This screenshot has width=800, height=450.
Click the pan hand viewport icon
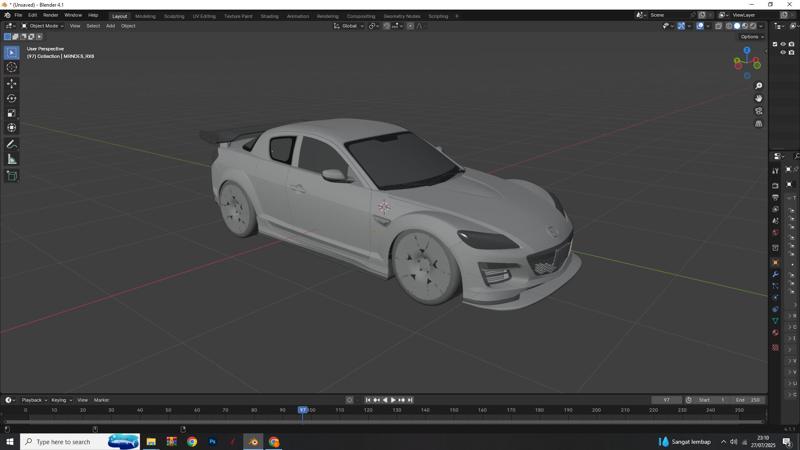pyautogui.click(x=759, y=98)
